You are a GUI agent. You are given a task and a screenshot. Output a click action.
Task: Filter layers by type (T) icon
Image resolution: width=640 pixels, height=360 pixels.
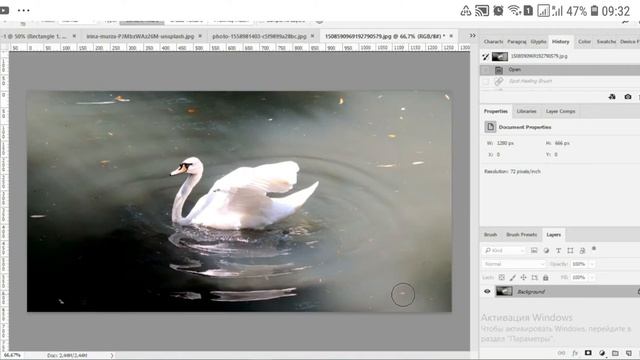(x=558, y=251)
